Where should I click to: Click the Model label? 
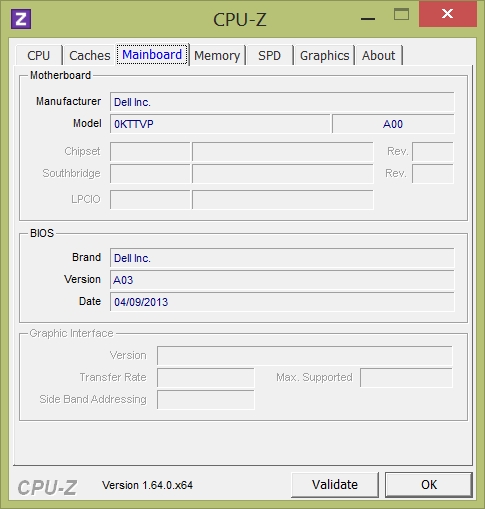[87, 123]
